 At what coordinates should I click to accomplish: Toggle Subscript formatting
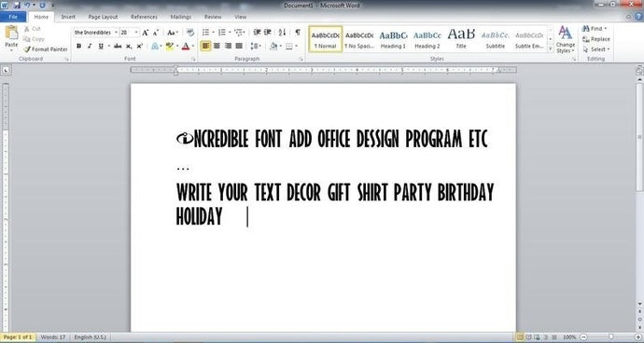tap(129, 46)
